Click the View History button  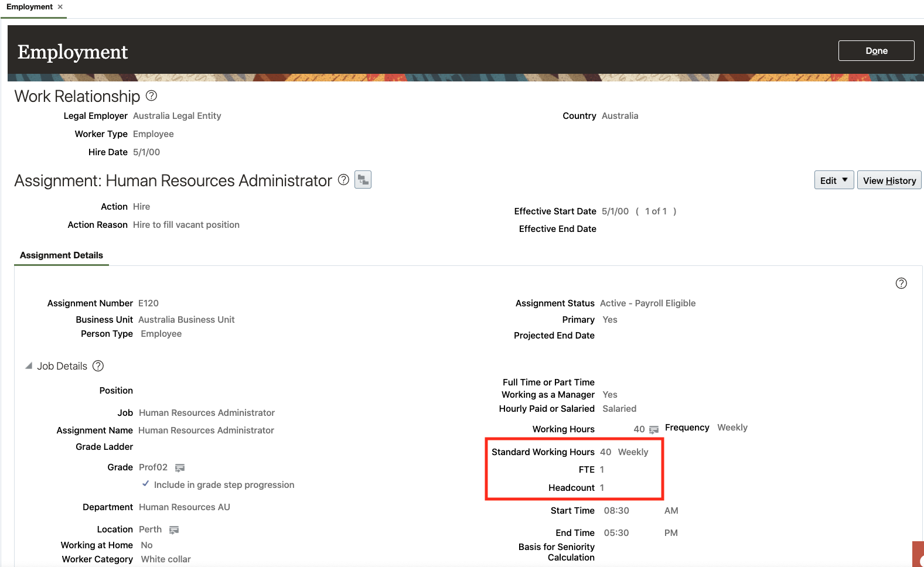tap(889, 180)
